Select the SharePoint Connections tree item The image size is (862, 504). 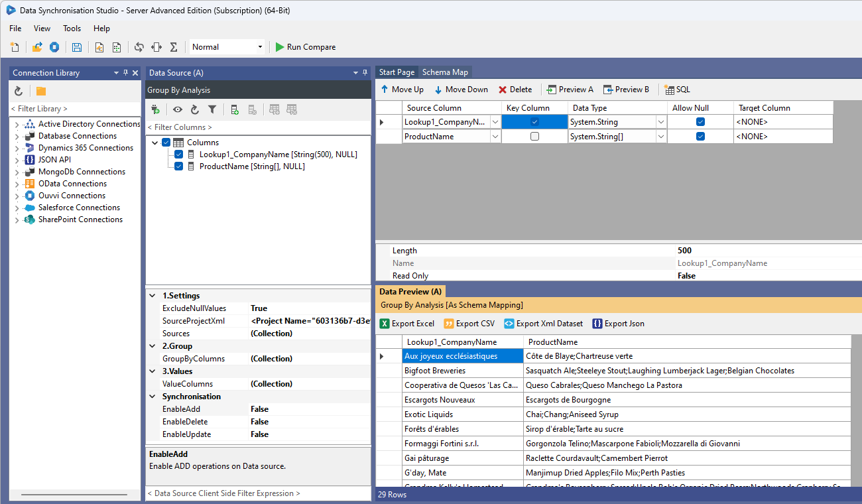click(x=80, y=220)
